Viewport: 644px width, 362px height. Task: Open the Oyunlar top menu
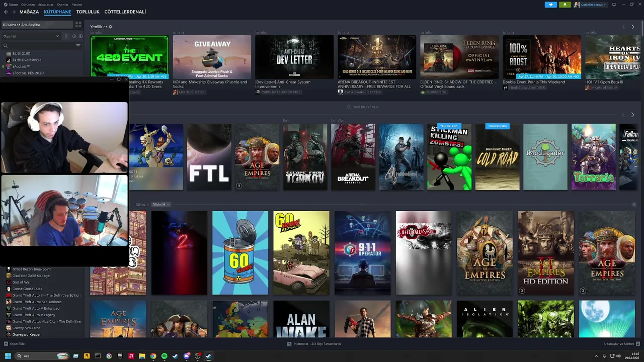click(62, 5)
